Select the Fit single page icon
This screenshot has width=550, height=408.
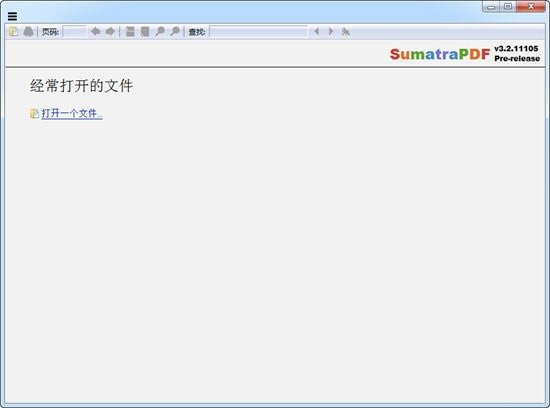pos(145,32)
